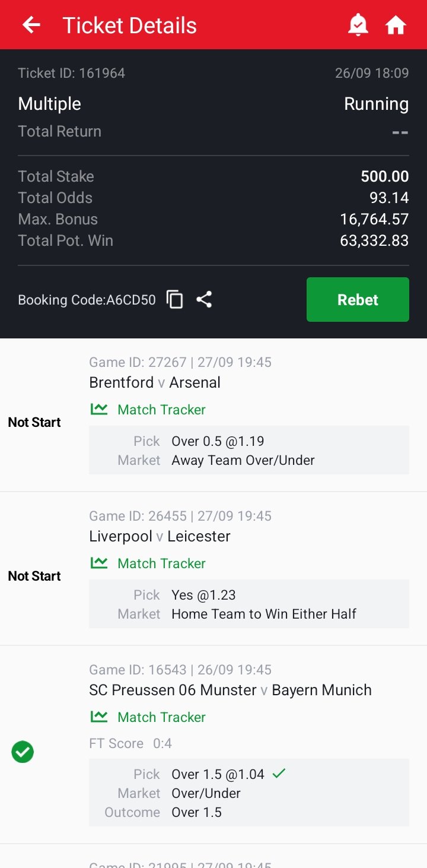Share the booking code
Image resolution: width=427 pixels, height=868 pixels.
tap(204, 300)
